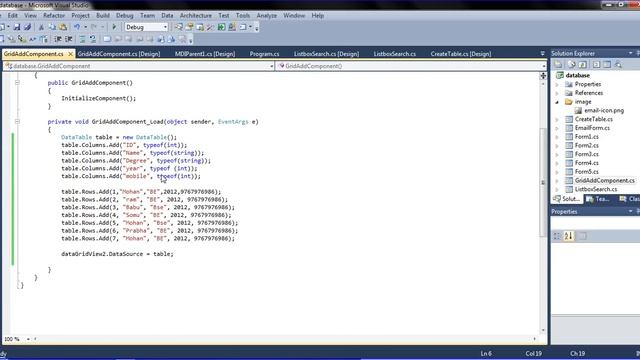The image size is (640, 360).
Task: Collapse the GridAddComponent_Load method region
Action: [x=17, y=122]
